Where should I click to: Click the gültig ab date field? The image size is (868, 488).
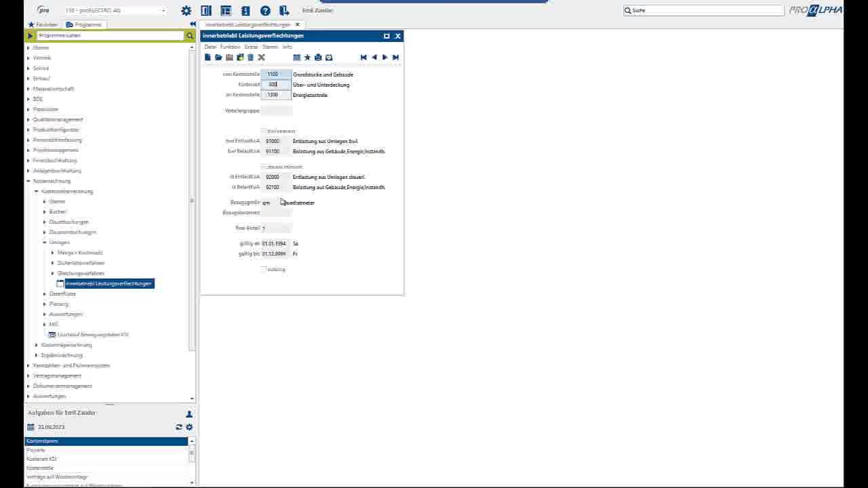(x=275, y=243)
